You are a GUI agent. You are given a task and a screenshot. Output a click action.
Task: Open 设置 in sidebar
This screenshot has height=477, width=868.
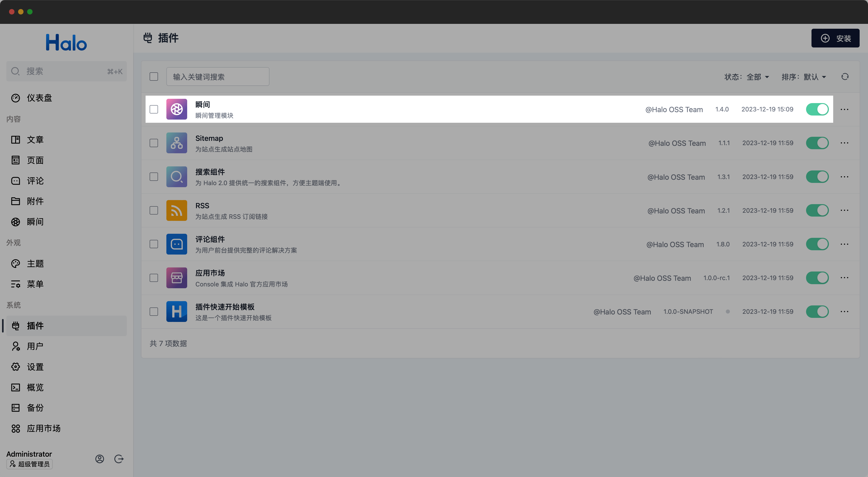coord(66,367)
